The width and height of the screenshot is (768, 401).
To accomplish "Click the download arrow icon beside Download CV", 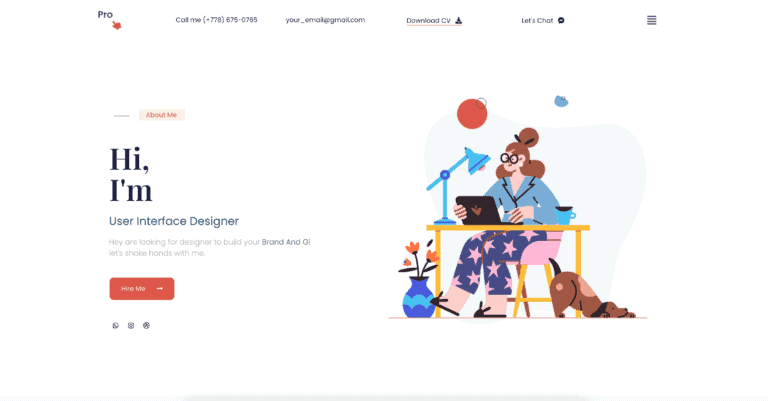I will 458,20.
